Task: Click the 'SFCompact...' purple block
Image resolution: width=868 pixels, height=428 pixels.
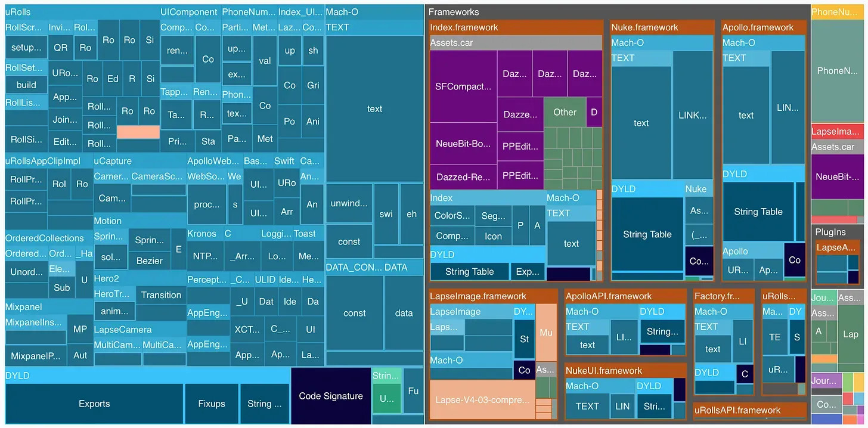Action: tap(463, 86)
